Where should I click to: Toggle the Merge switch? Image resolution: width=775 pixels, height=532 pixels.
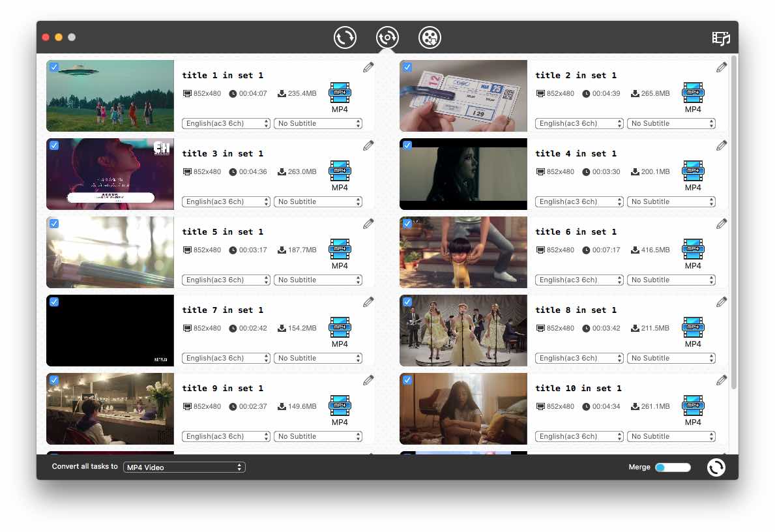coord(673,467)
